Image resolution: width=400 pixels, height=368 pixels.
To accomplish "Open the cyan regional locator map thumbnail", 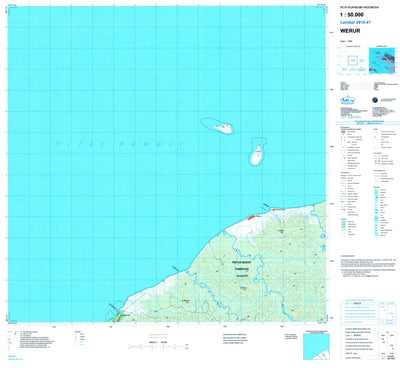I will tap(382, 61).
